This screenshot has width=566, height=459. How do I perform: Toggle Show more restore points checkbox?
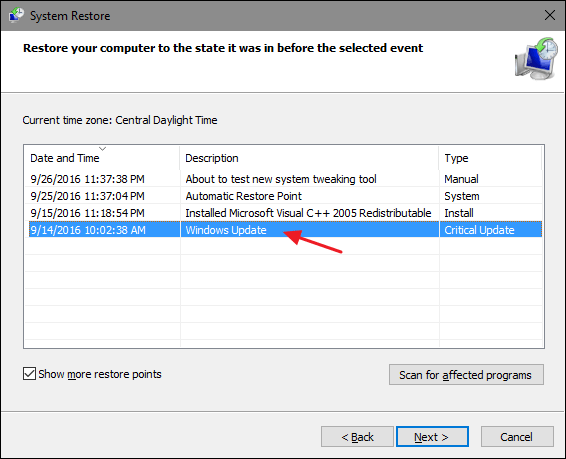(x=29, y=374)
